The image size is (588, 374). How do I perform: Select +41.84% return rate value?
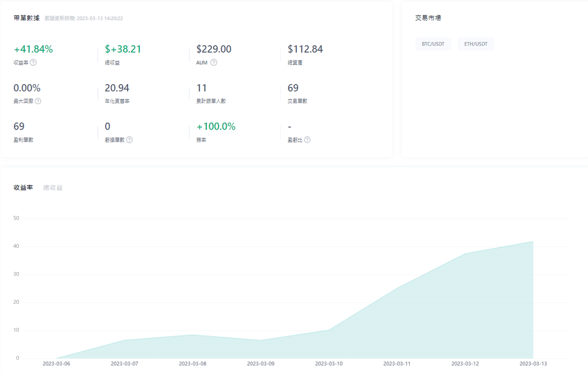(34, 49)
